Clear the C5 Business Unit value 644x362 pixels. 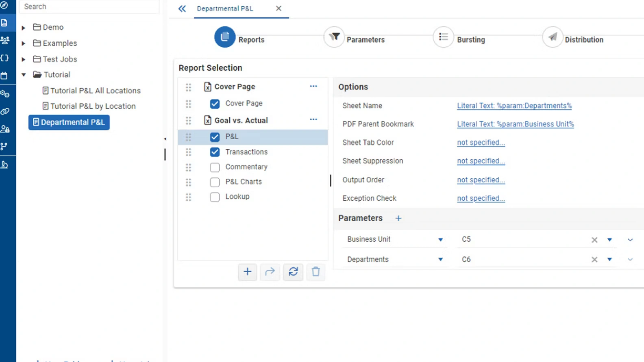click(x=594, y=240)
